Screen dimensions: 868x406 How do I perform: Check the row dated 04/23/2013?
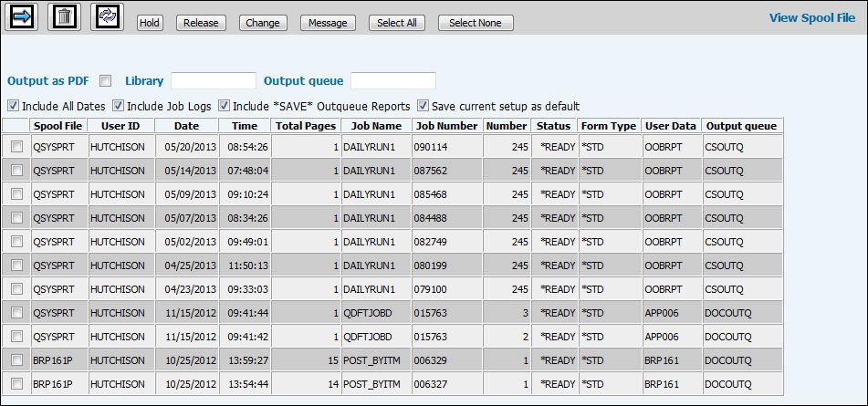click(x=17, y=288)
